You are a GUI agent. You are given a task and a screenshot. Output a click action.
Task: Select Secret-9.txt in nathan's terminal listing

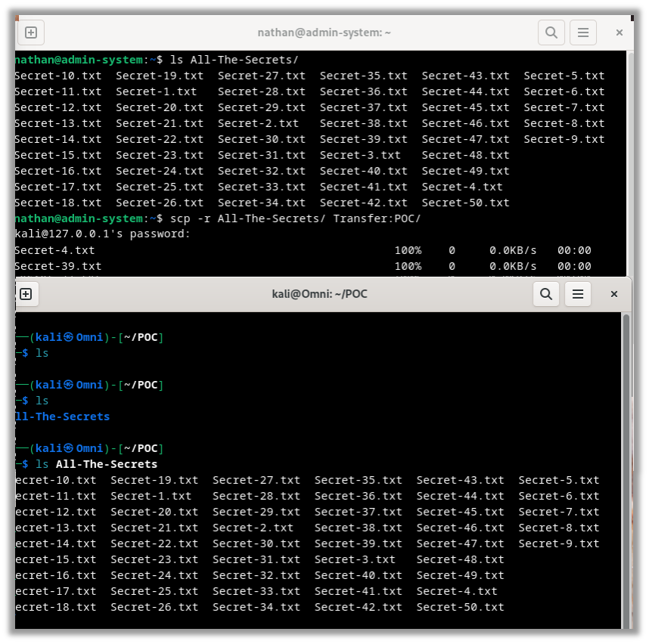point(564,139)
